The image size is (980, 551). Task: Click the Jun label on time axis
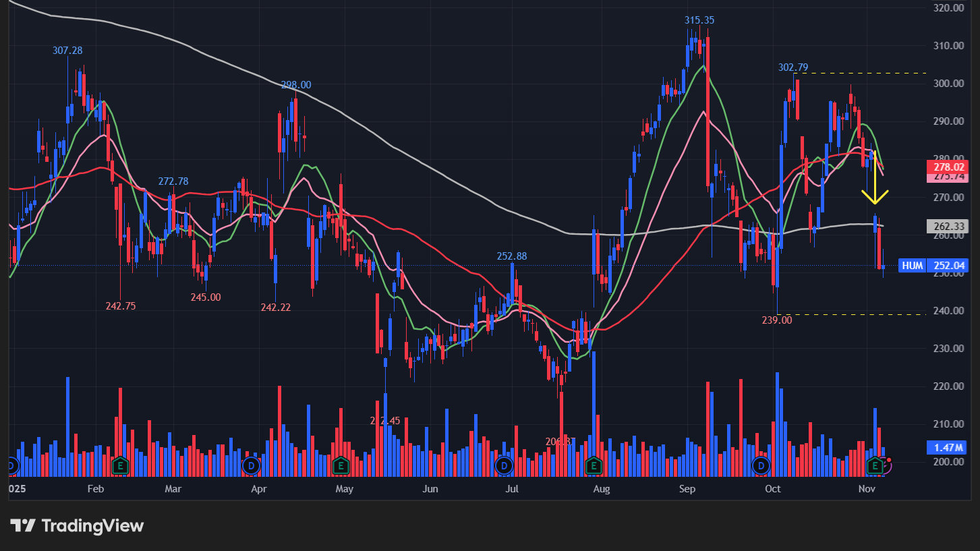coord(430,488)
